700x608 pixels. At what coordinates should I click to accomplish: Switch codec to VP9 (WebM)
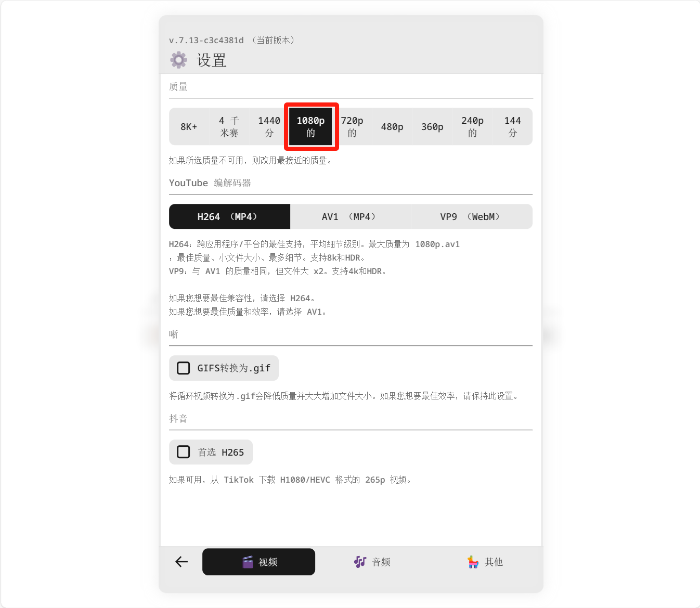(471, 216)
